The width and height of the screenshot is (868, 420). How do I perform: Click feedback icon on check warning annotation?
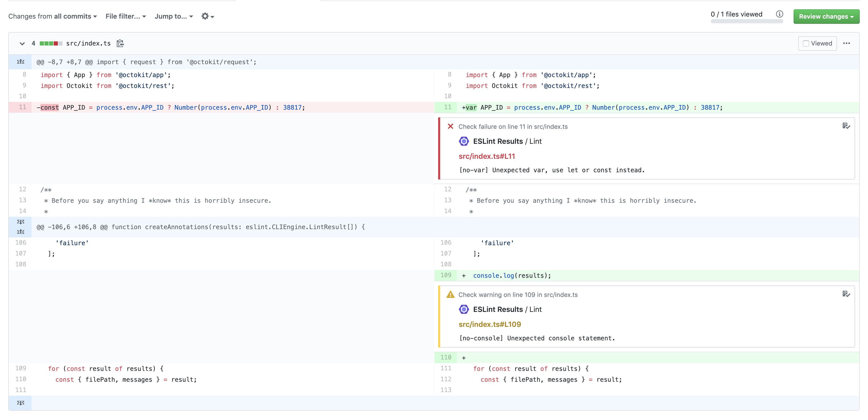click(846, 294)
